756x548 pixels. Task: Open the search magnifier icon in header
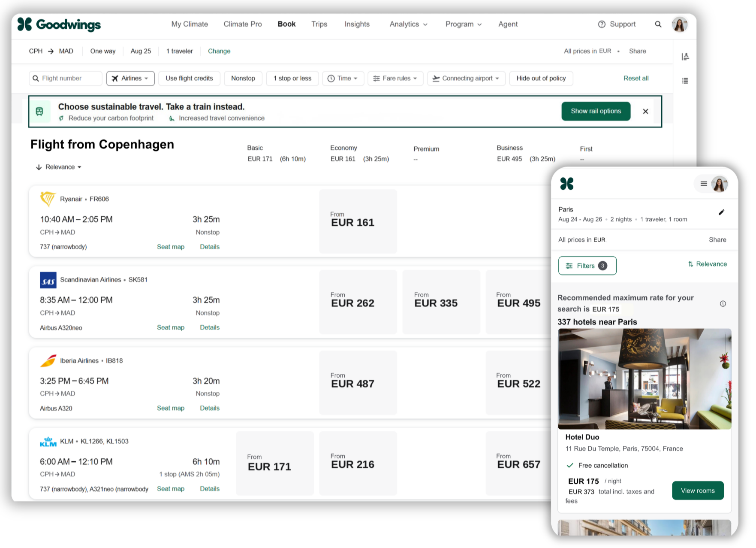pos(658,24)
